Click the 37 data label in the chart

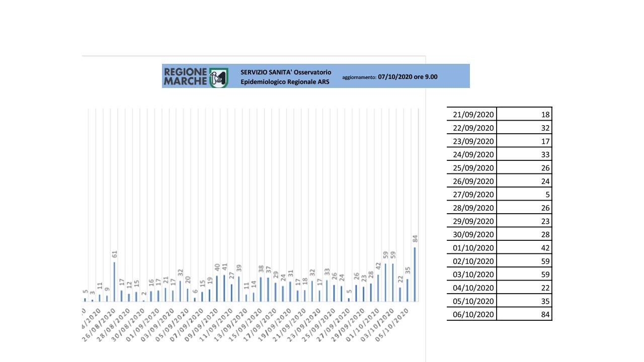coord(268,270)
